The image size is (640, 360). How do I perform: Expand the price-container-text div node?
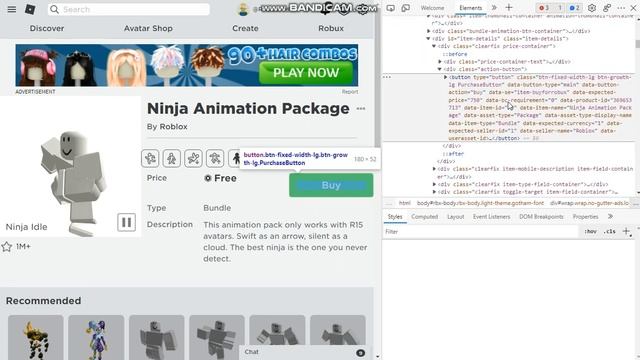tap(440, 62)
